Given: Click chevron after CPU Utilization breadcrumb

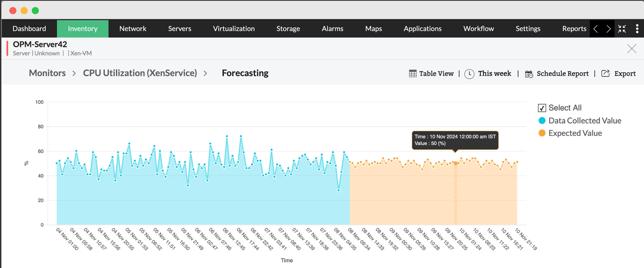Looking at the screenshot, I should pyautogui.click(x=205, y=73).
